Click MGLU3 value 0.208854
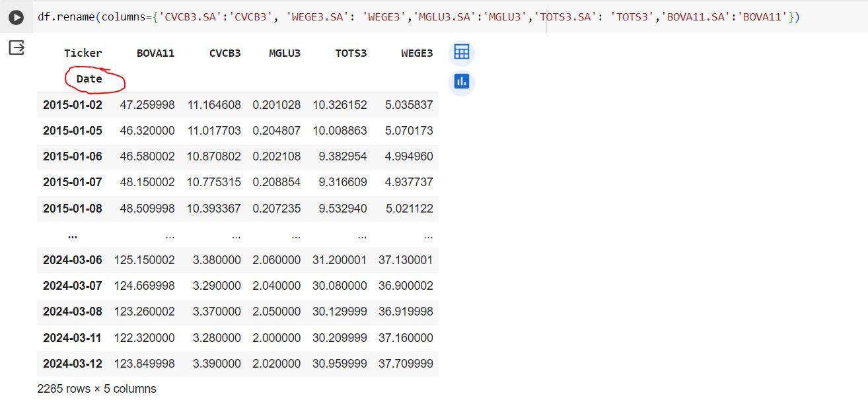 (x=276, y=182)
